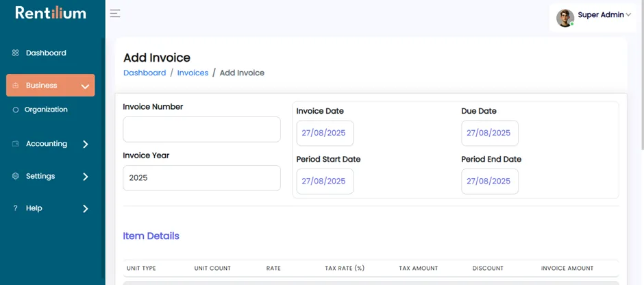This screenshot has height=285, width=644.
Task: Click the Invoice Number label
Action: coord(153,107)
